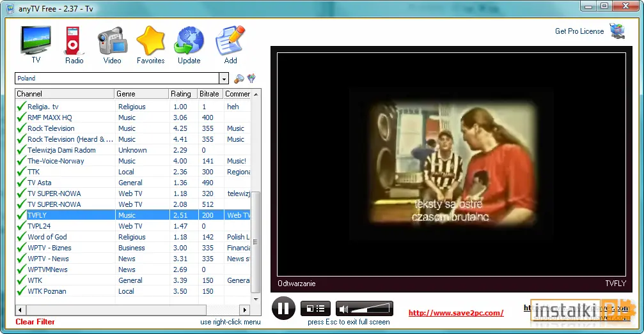The image size is (644, 334).
Task: Sort by the Channel column header
Action: point(65,93)
